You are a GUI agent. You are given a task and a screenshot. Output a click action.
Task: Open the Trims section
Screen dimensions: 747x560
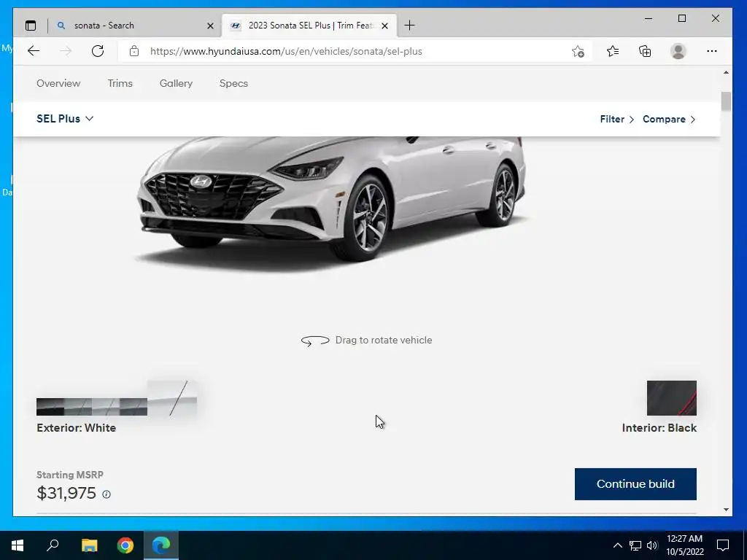point(120,83)
